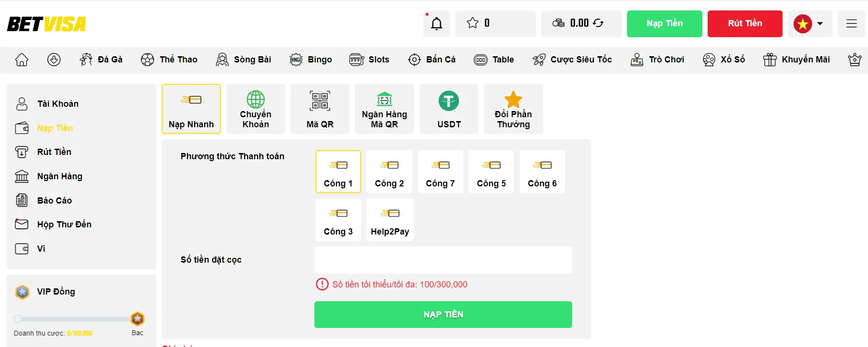The image size is (868, 347).
Task: Refresh the wallet balance
Action: [x=599, y=23]
